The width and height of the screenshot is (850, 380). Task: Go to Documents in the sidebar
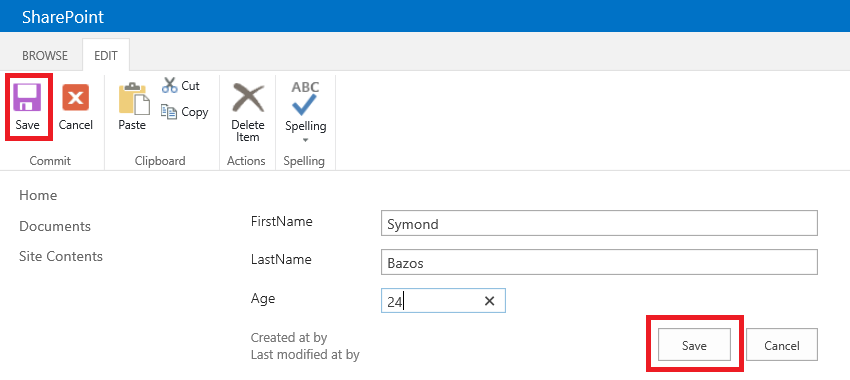click(55, 226)
